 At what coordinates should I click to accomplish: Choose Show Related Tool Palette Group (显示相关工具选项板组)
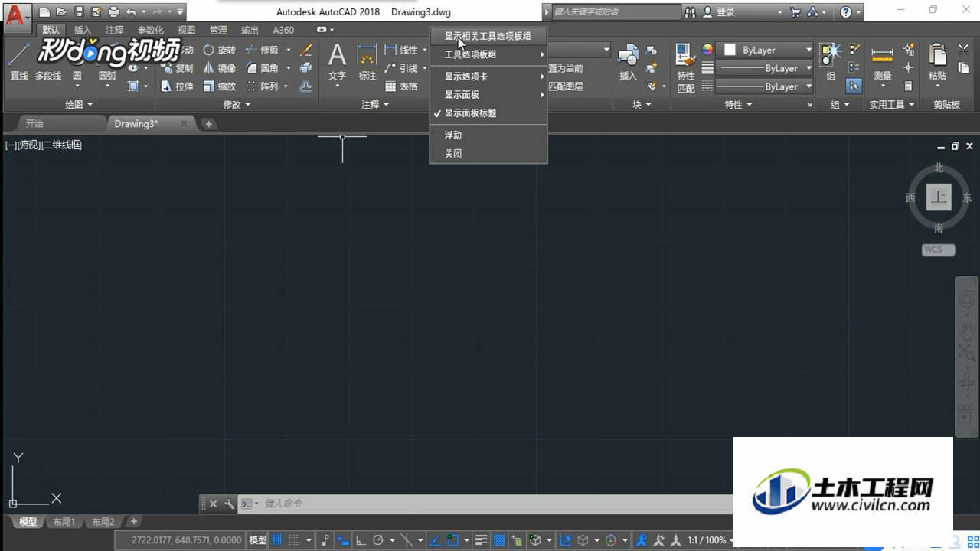(x=488, y=36)
